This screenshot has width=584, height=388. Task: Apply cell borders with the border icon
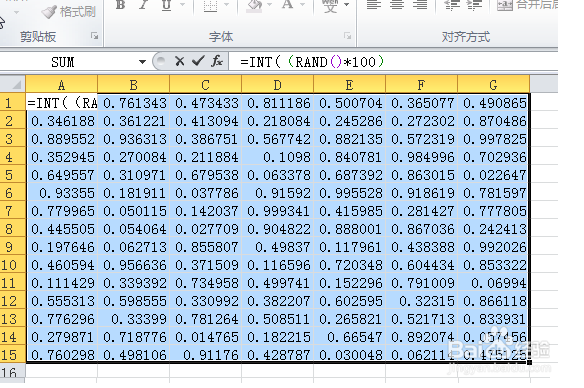[210, 5]
